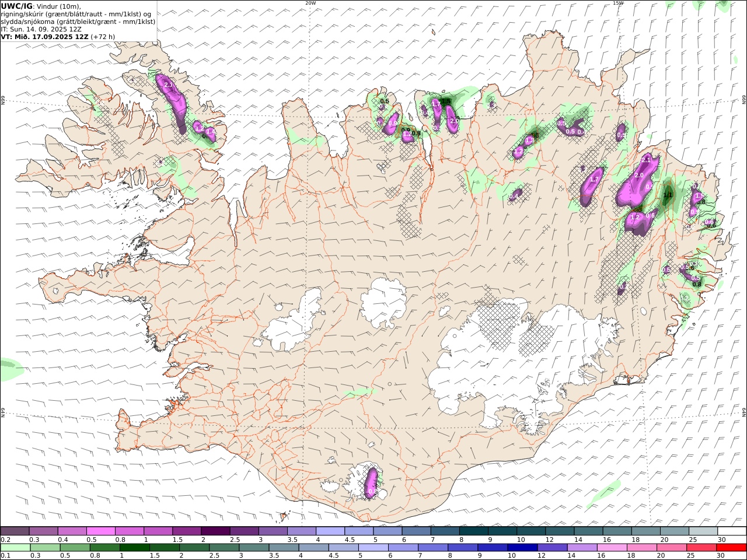This screenshot has width=747, height=560.
Task: Pick the violet swatch starting at 12 in lower legend
Action: (552, 548)
